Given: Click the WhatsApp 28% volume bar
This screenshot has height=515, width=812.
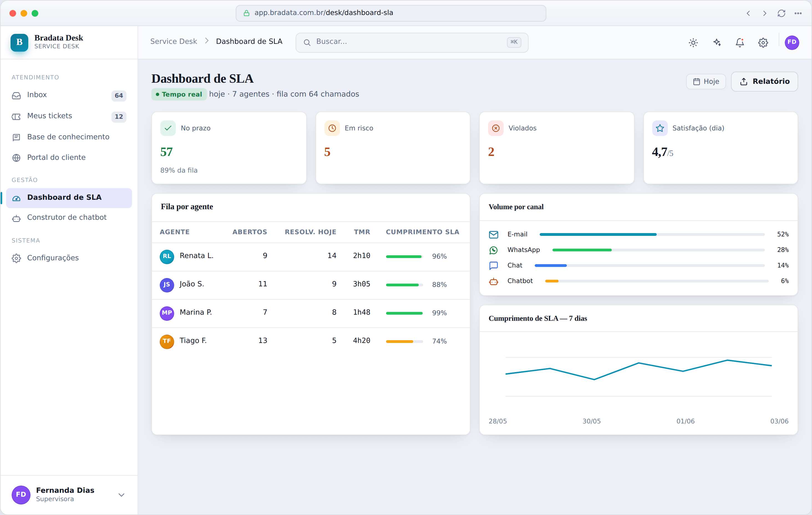Looking at the screenshot, I should coord(658,250).
